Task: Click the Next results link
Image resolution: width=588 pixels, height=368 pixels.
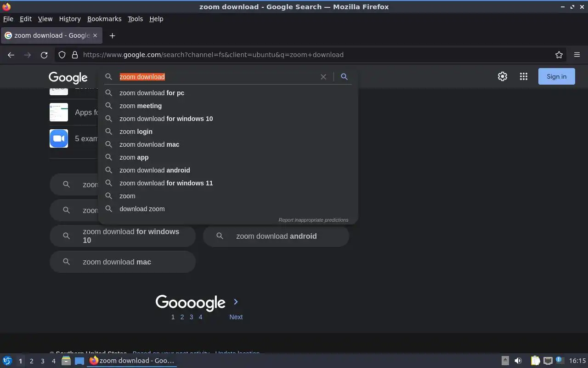Action: click(236, 317)
